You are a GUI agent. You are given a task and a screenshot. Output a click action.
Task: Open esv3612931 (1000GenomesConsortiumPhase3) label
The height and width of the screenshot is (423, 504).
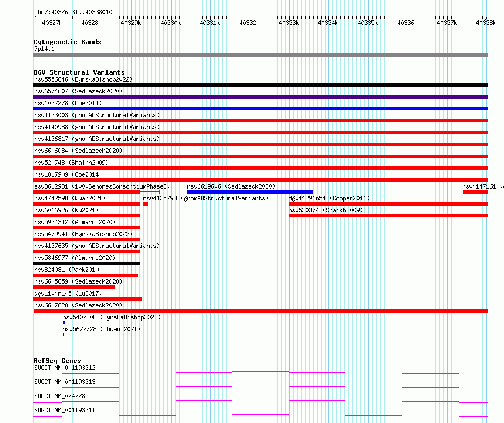coord(102,186)
